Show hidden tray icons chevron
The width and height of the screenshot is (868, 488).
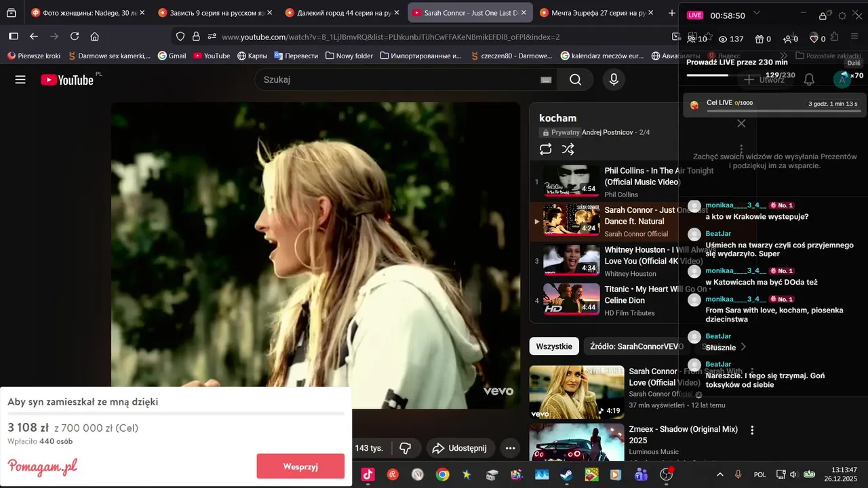click(x=719, y=474)
